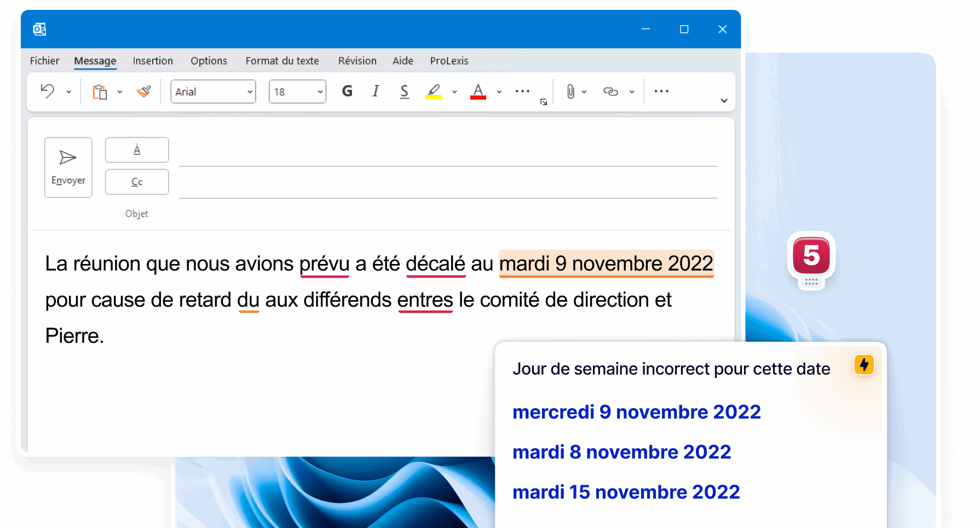Open more ribbon commands ellipsis
The width and height of the screenshot is (980, 528).
click(661, 91)
